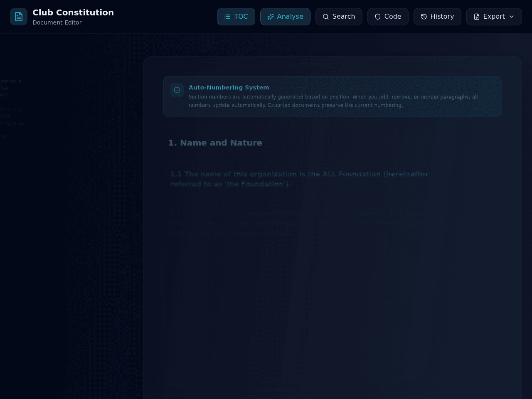
Task: Expand the Export dropdown
Action: pyautogui.click(x=494, y=17)
